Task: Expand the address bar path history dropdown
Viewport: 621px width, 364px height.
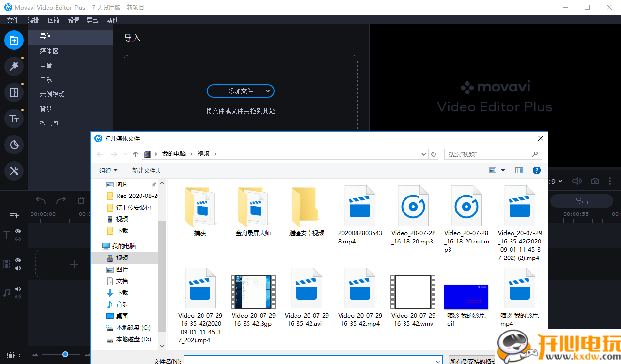Action: point(424,154)
